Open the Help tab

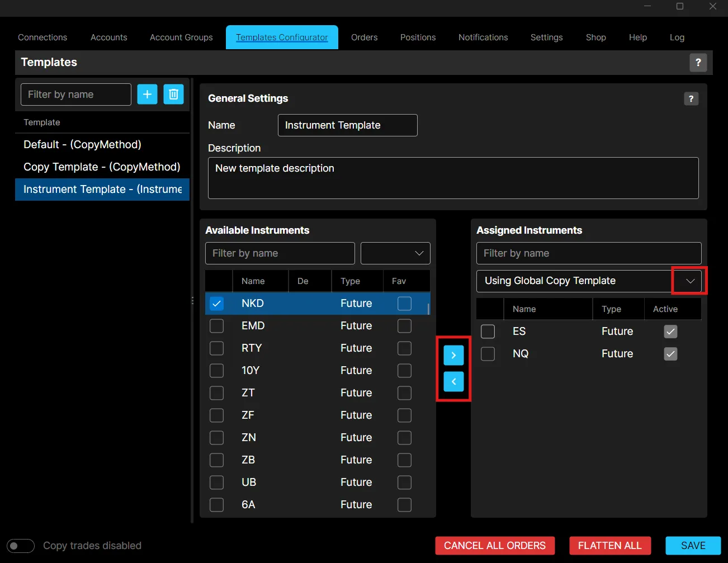[638, 37]
